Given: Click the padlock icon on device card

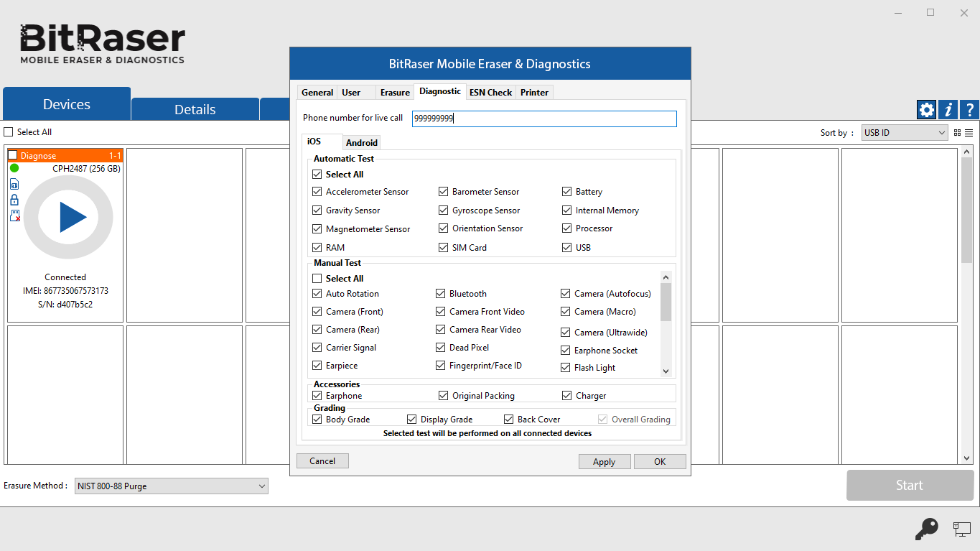Looking at the screenshot, I should (14, 200).
